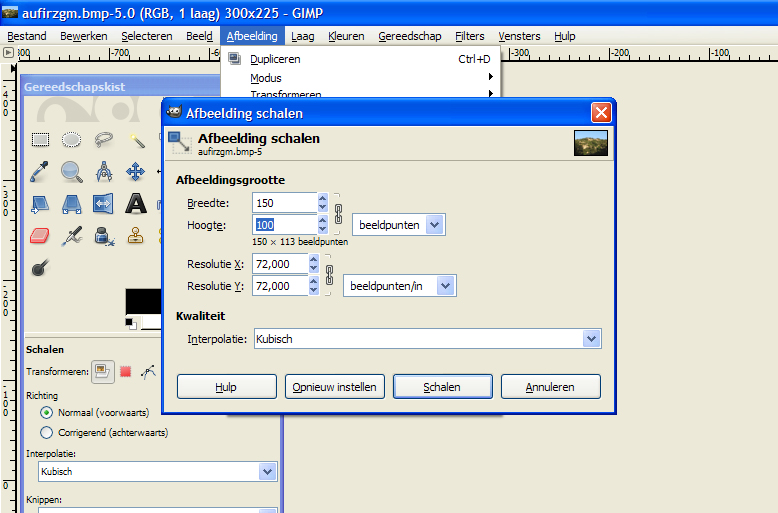Select the Color Picker eyedropper tool

40,172
